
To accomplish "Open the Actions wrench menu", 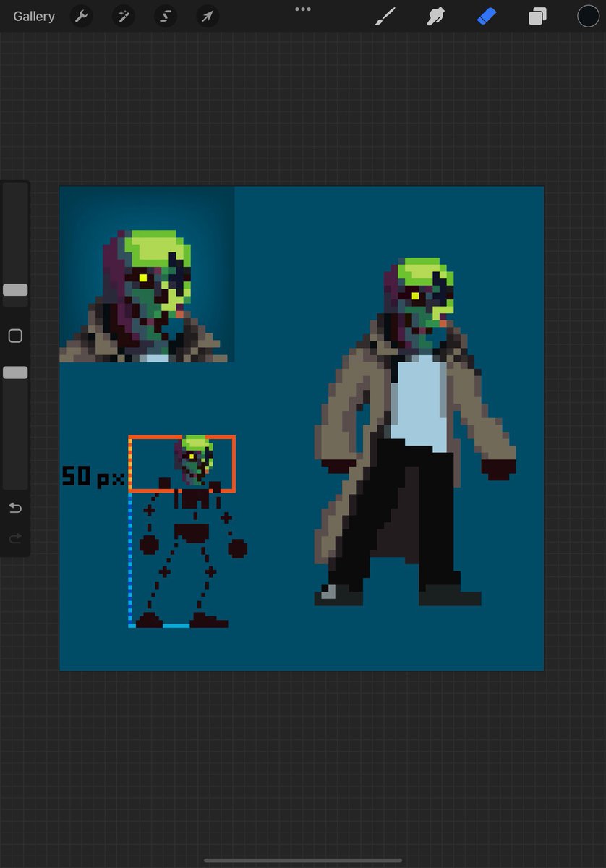I will click(x=82, y=16).
